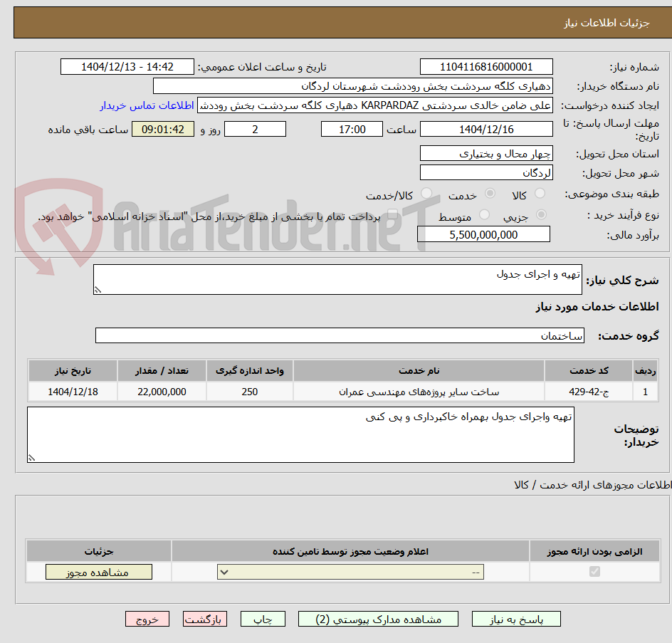Select the کالا radio button

coord(540,194)
